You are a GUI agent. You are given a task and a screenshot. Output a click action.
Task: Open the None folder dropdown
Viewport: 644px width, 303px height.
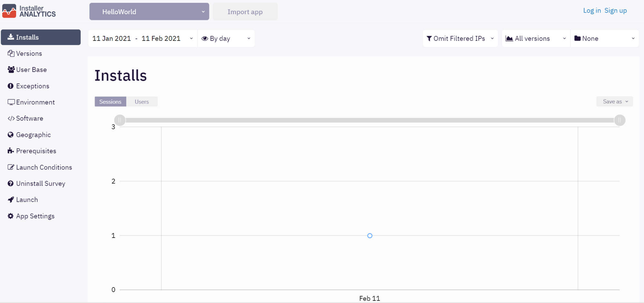[x=605, y=38]
